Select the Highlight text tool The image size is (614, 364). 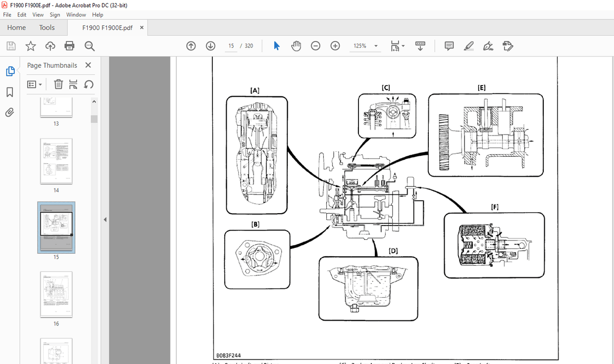tap(468, 45)
